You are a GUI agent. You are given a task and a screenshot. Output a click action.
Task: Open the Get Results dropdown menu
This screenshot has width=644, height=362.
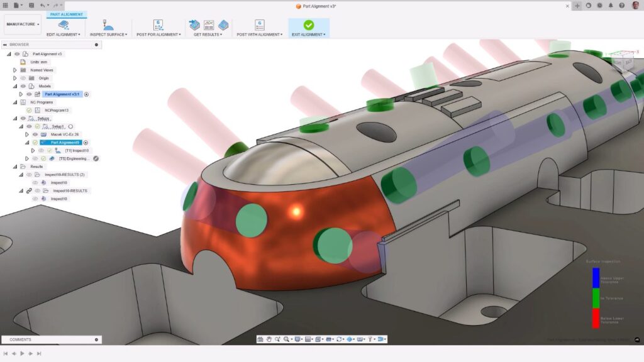pos(208,35)
